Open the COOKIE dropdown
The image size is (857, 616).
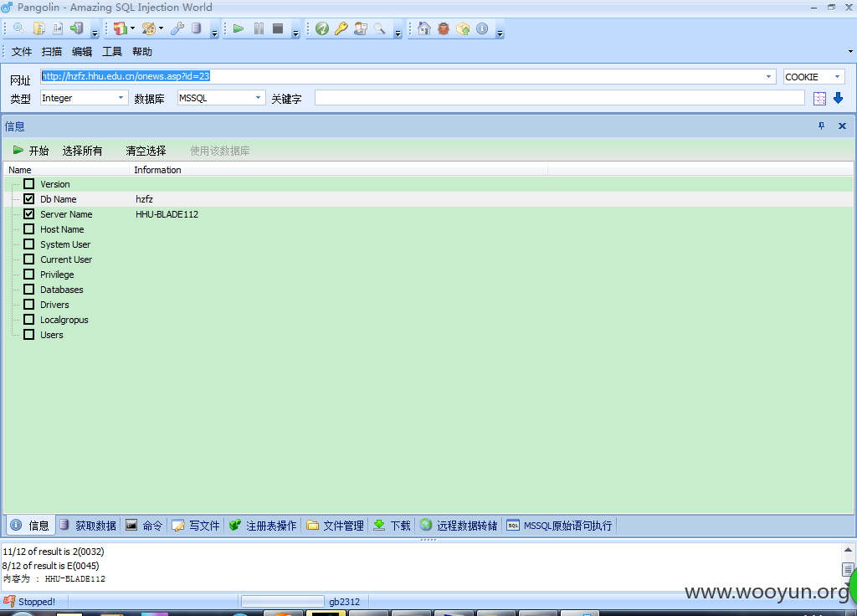click(x=837, y=76)
